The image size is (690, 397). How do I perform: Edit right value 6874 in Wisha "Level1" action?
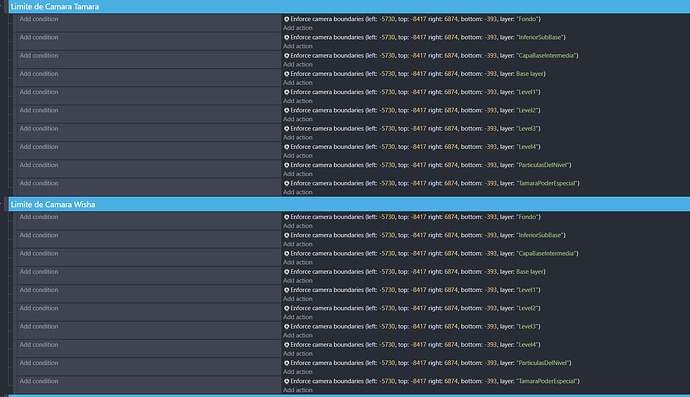(x=451, y=290)
